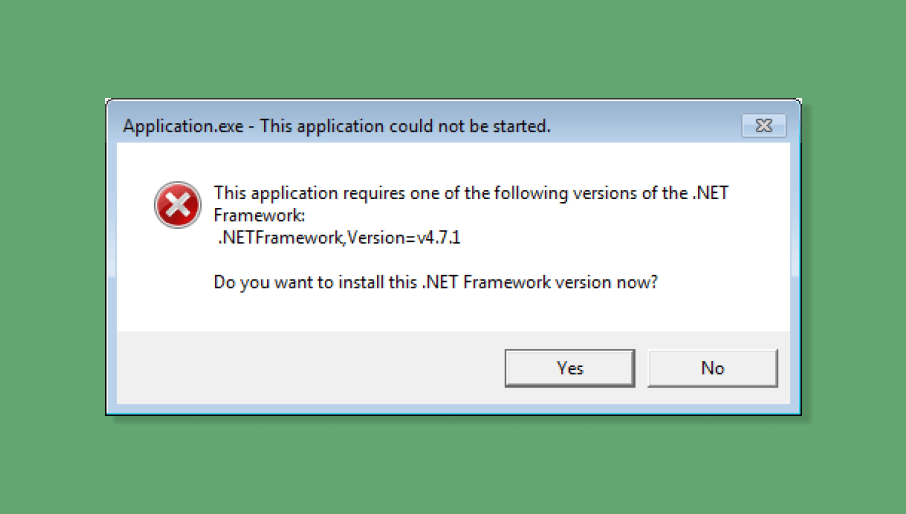Image resolution: width=906 pixels, height=514 pixels.
Task: Click ".NET" ending the first message line
Action: [709, 193]
